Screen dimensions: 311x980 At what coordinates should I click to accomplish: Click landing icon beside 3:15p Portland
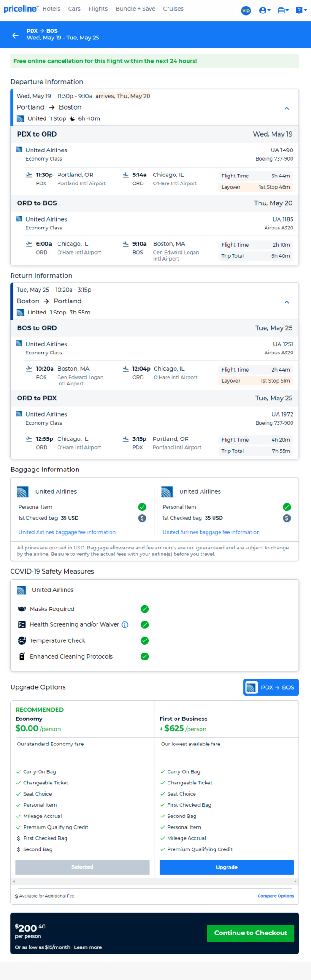coord(125,439)
